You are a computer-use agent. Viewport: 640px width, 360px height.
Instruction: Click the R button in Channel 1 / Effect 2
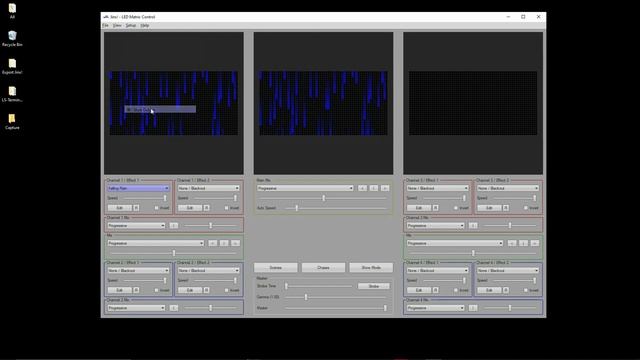(x=207, y=208)
